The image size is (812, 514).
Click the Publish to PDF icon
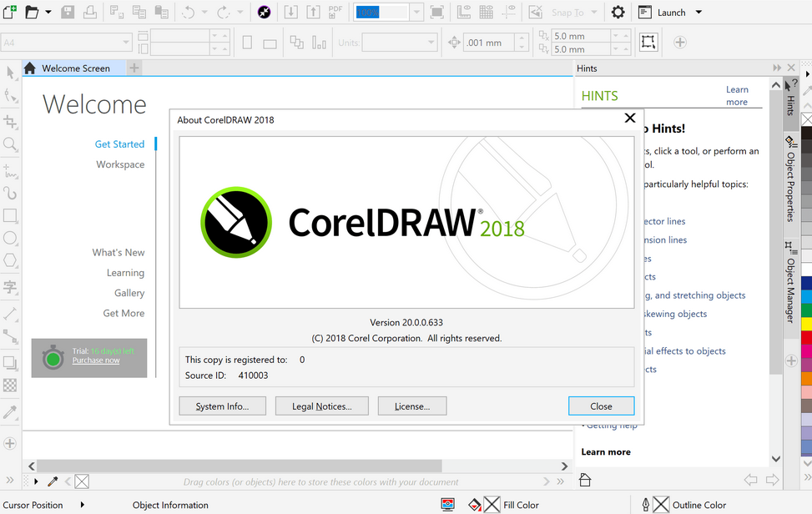[x=335, y=13]
